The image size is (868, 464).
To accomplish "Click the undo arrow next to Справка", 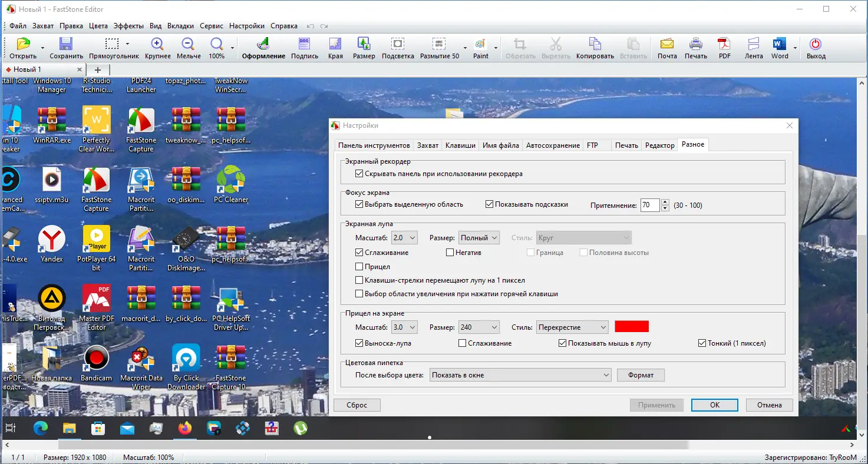I will click(311, 26).
